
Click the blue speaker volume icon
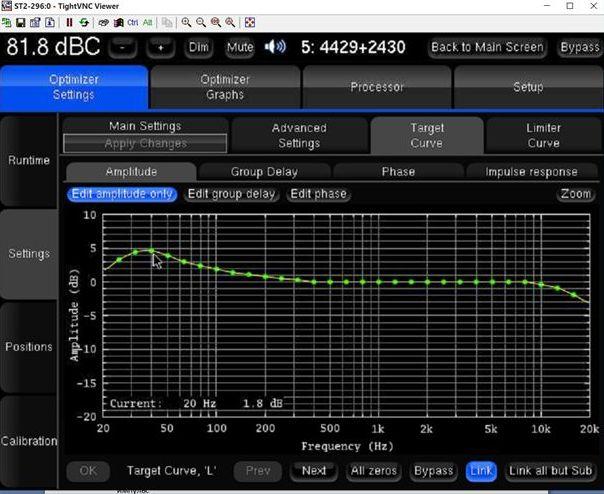(x=274, y=47)
